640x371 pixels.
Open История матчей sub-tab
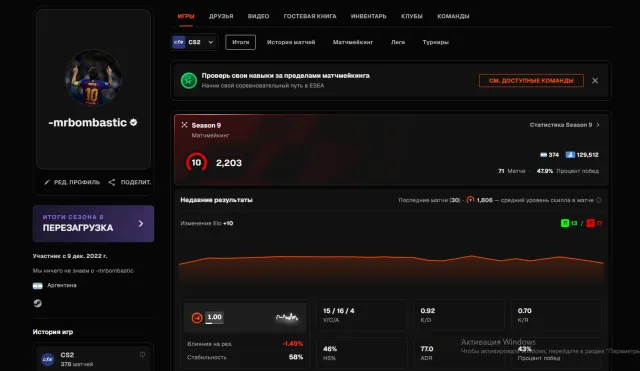click(291, 42)
